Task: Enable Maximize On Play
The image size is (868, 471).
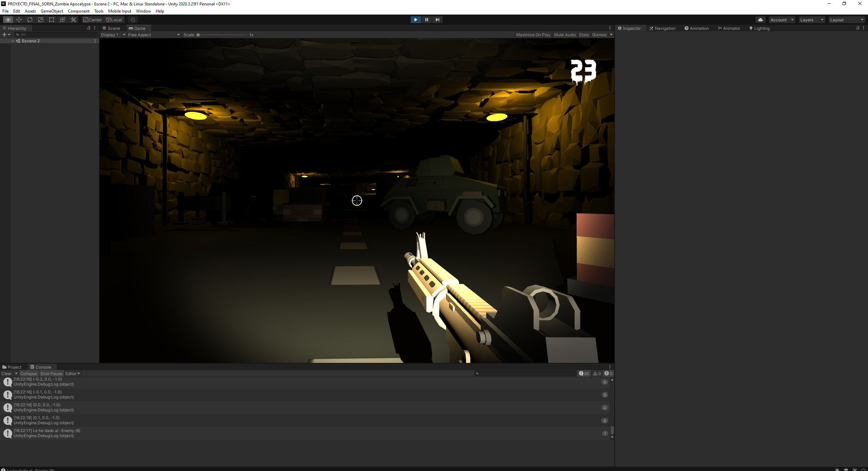Action: pyautogui.click(x=533, y=35)
